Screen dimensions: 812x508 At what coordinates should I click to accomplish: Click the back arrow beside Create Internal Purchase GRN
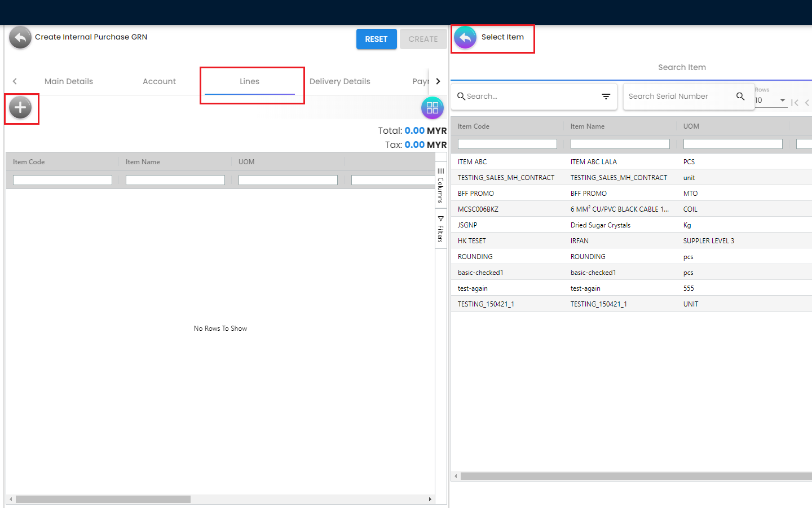(20, 38)
